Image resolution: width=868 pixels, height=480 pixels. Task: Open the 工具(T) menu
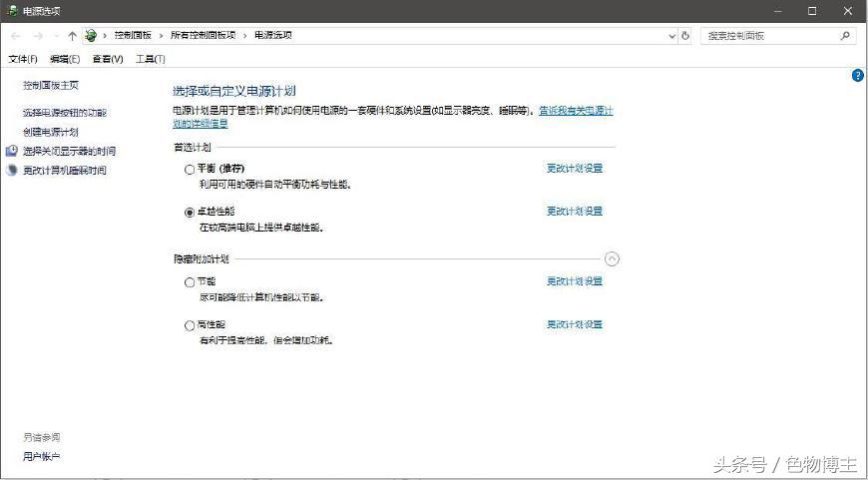[x=151, y=59]
